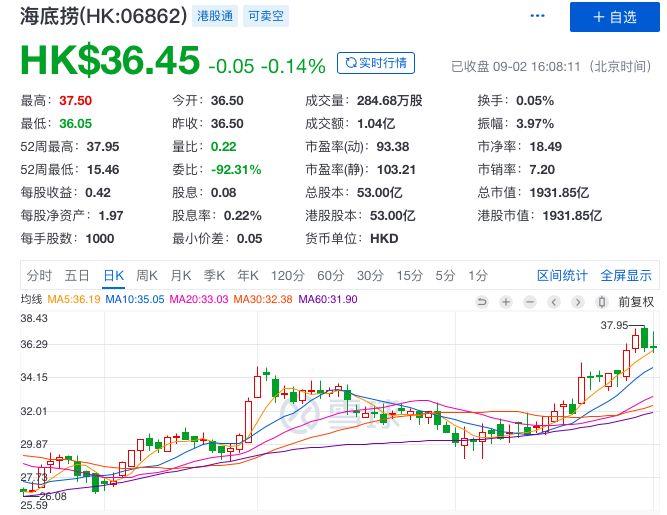Screen dimensions: 667x515
Task: Open the 区间统计 link
Action: pos(562,276)
